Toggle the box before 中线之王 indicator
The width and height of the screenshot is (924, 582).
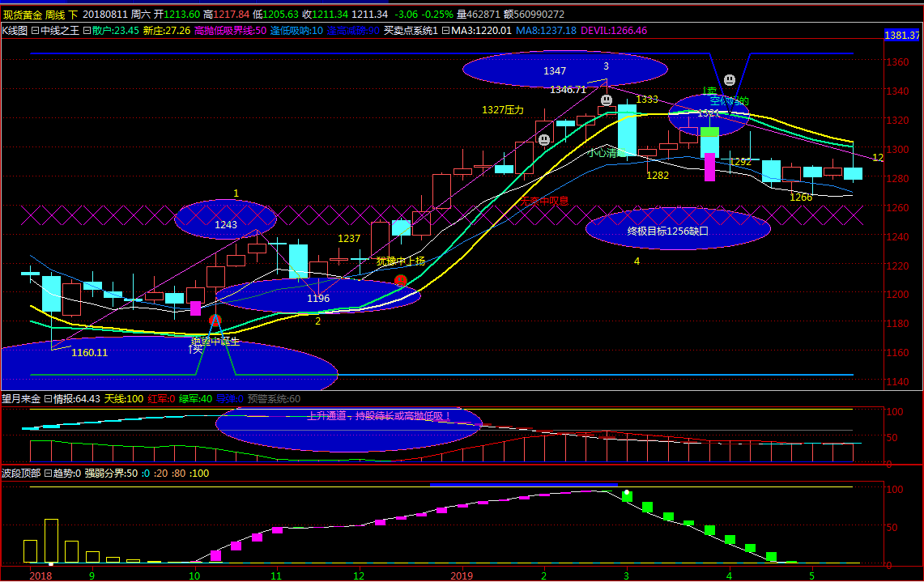point(35,31)
